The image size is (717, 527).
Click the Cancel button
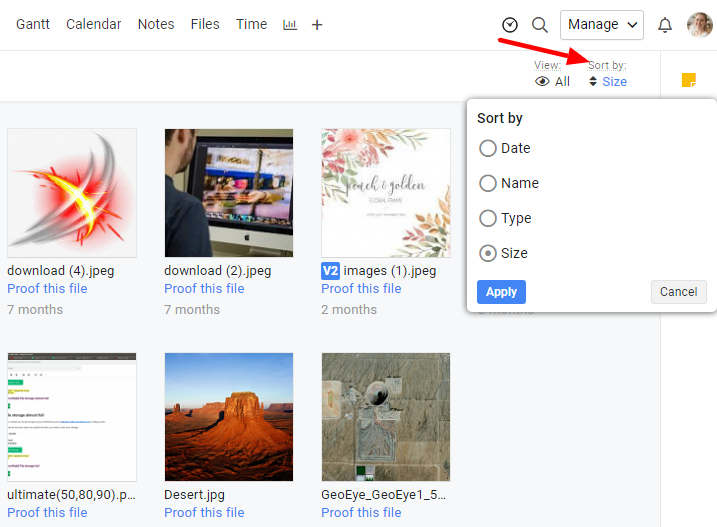pos(679,292)
